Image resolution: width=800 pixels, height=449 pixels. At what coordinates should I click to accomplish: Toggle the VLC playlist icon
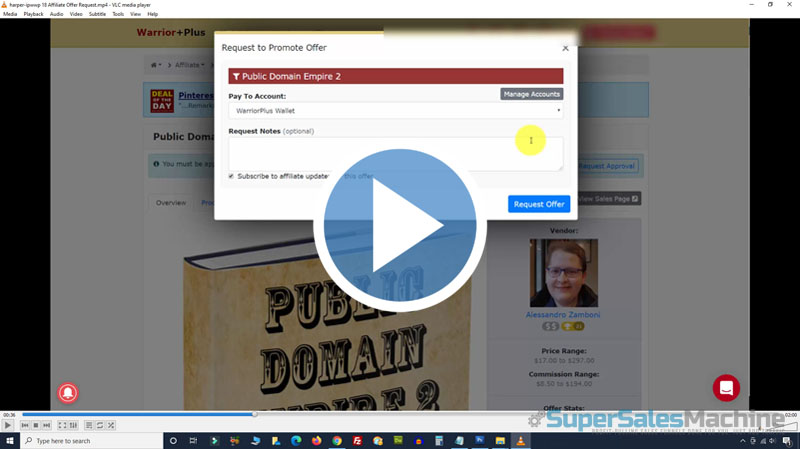point(89,425)
